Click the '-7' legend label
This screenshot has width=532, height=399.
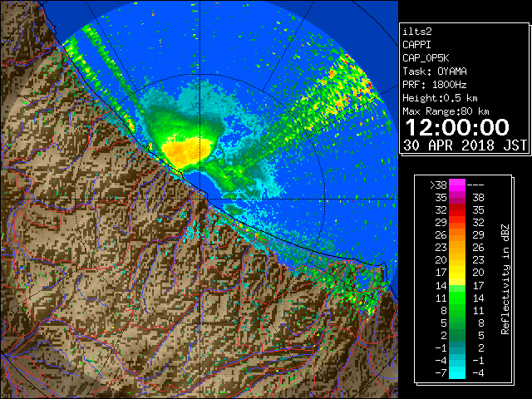point(441,372)
